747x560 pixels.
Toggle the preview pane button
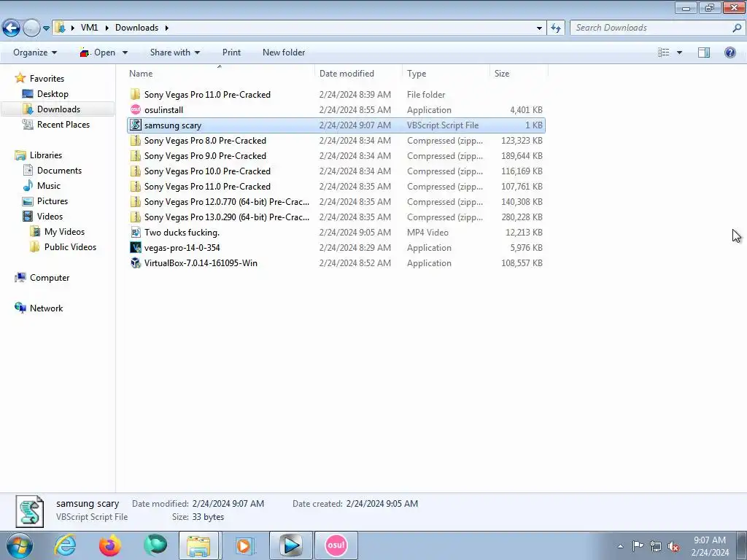(x=704, y=52)
